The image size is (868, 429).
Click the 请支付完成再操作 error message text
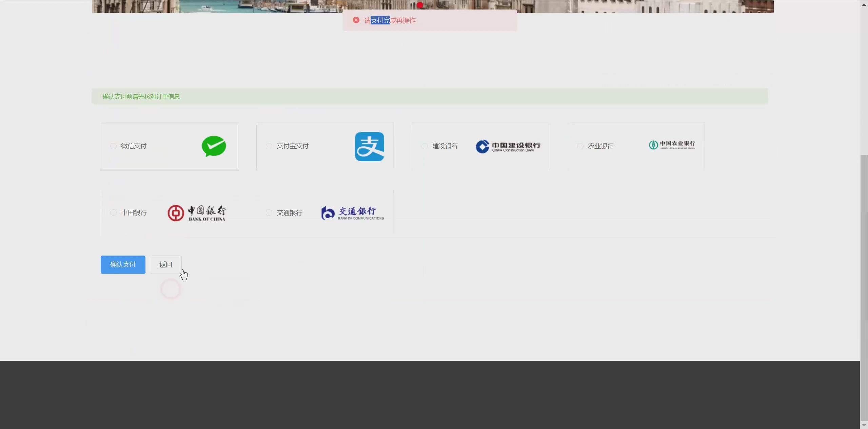point(390,20)
